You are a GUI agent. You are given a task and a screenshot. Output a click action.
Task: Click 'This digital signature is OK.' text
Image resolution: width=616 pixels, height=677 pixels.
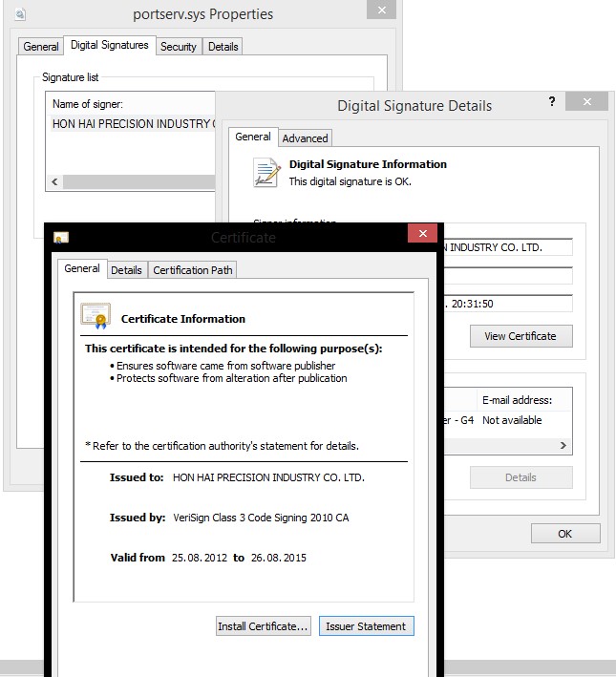click(350, 181)
